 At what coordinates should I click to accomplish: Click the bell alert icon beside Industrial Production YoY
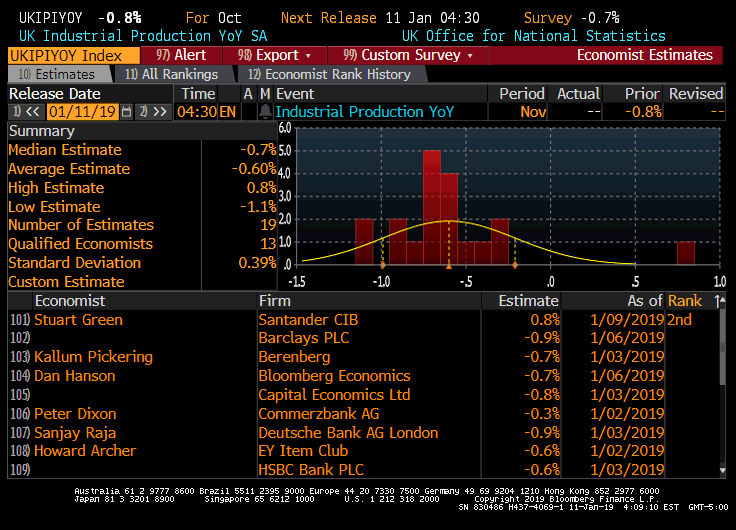click(x=265, y=112)
